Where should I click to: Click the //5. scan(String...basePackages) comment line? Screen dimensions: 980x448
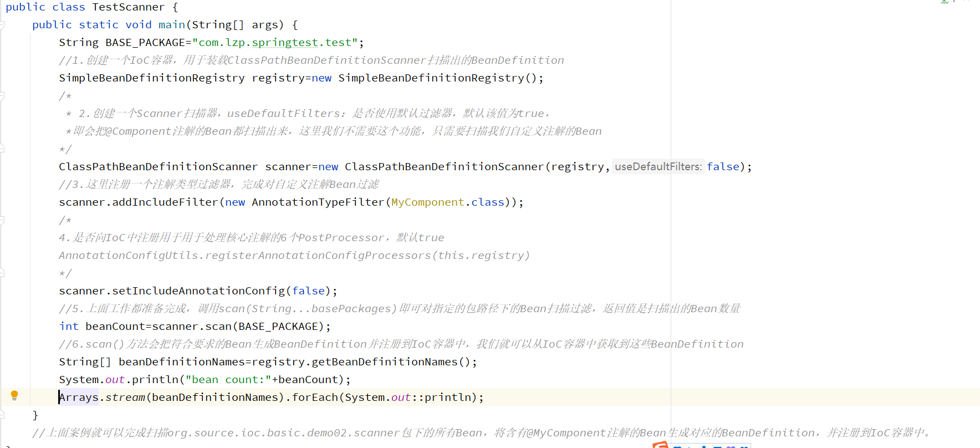tap(400, 309)
